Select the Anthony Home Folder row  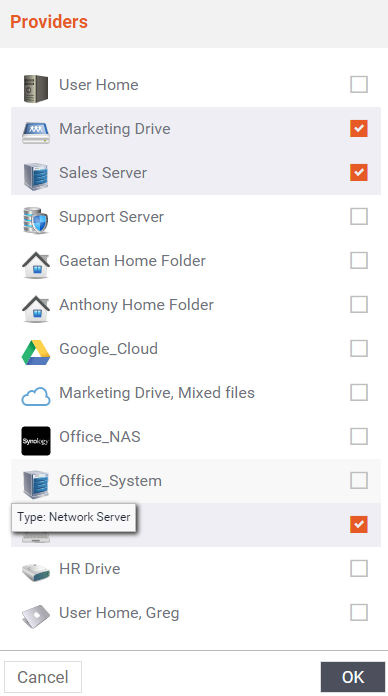(x=196, y=304)
